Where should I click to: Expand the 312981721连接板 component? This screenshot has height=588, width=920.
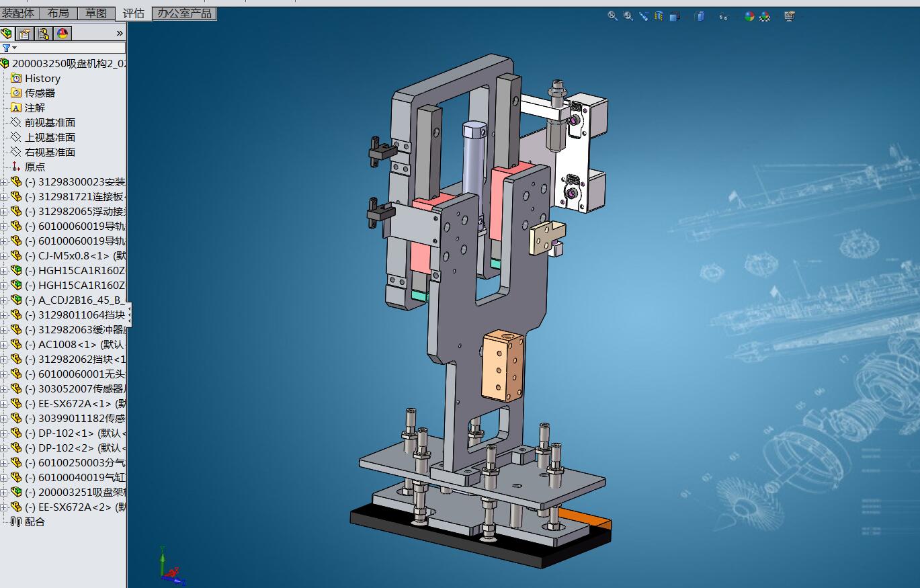pyautogui.click(x=3, y=197)
